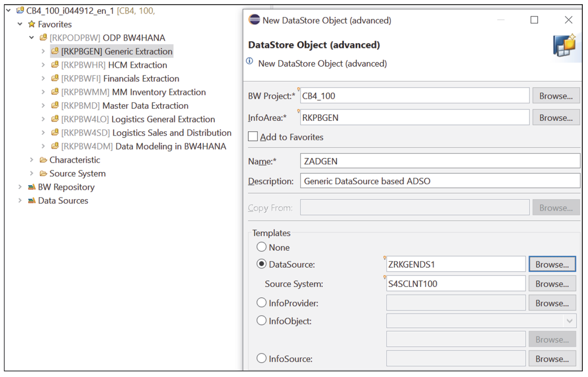Select the Generic Extraction InfoArea icon
The height and width of the screenshot is (377, 588).
tap(56, 51)
